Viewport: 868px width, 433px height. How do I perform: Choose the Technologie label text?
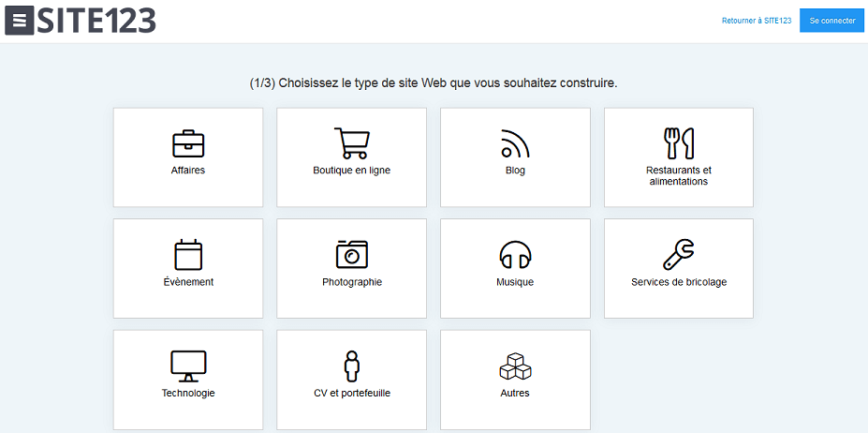click(x=188, y=393)
